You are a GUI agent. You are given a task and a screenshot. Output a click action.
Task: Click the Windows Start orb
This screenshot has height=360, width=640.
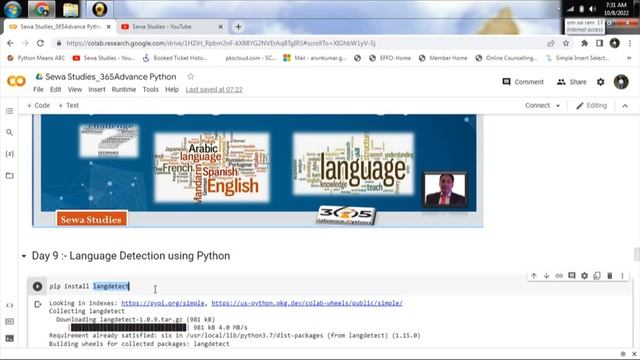tap(12, 9)
